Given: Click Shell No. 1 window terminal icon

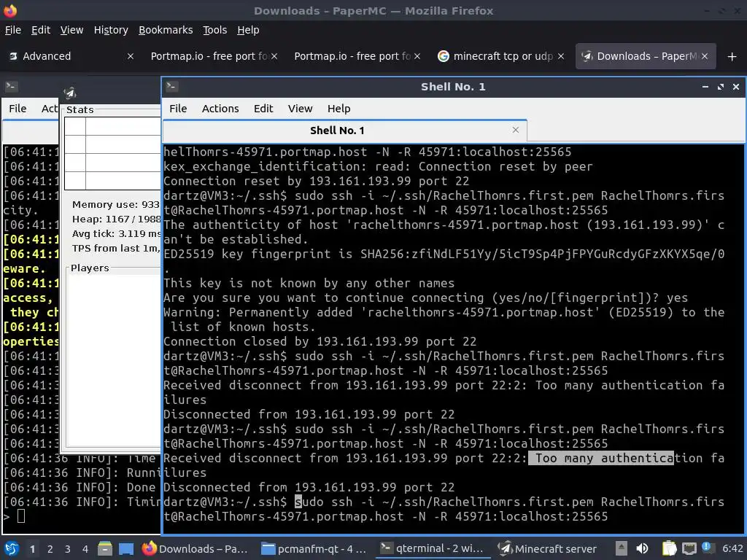Looking at the screenshot, I should [x=171, y=86].
